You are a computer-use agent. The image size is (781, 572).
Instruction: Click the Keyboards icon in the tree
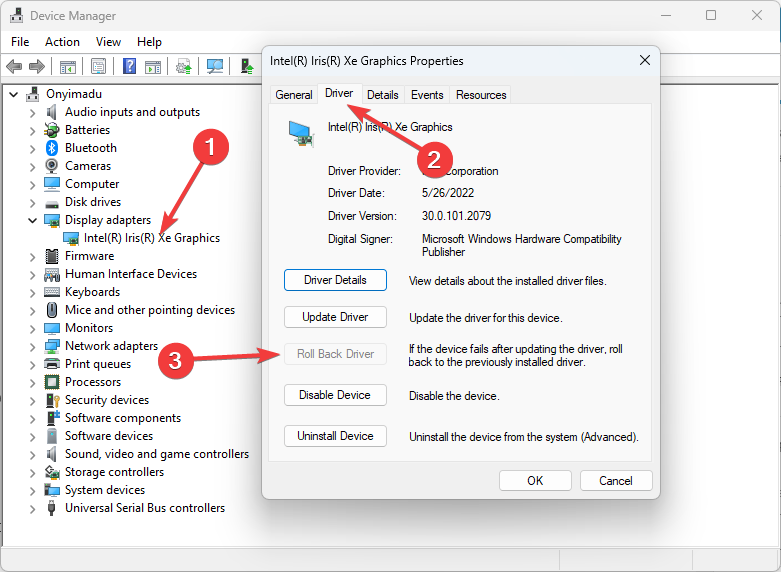pyautogui.click(x=52, y=292)
